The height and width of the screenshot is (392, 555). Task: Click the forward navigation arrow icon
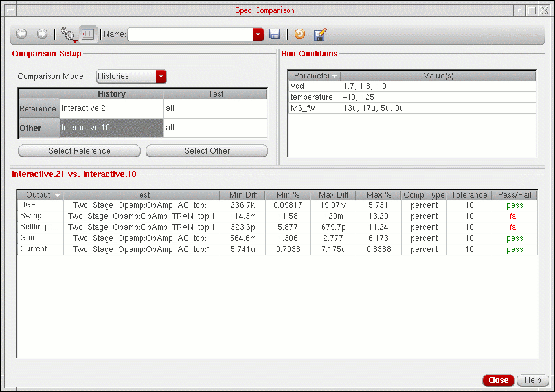click(41, 34)
